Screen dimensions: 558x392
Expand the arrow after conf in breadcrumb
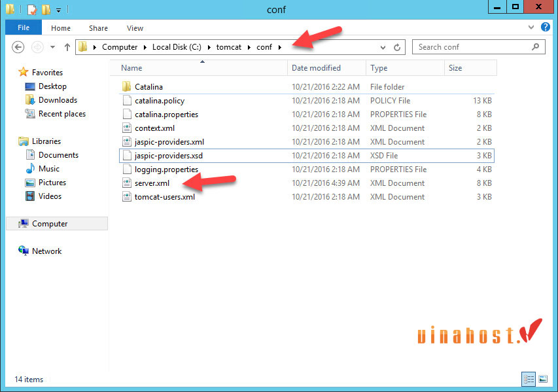click(280, 47)
